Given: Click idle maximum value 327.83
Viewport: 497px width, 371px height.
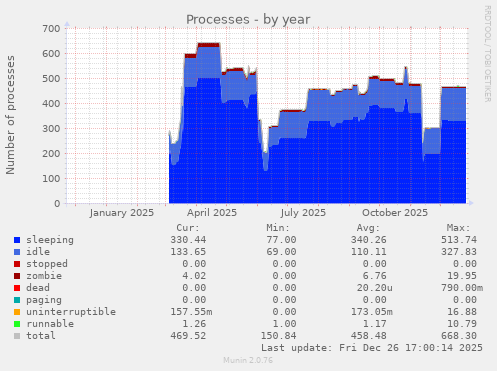Looking at the screenshot, I should [459, 252].
